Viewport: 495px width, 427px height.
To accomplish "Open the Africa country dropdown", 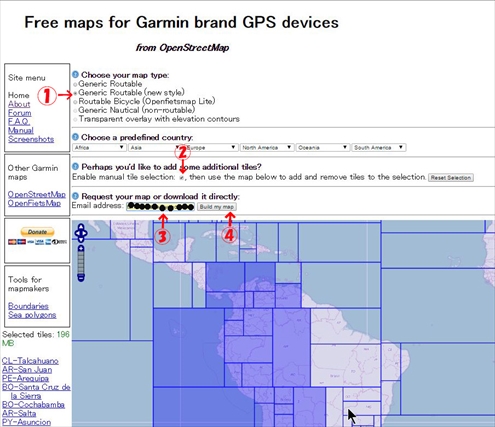I will tap(99, 147).
